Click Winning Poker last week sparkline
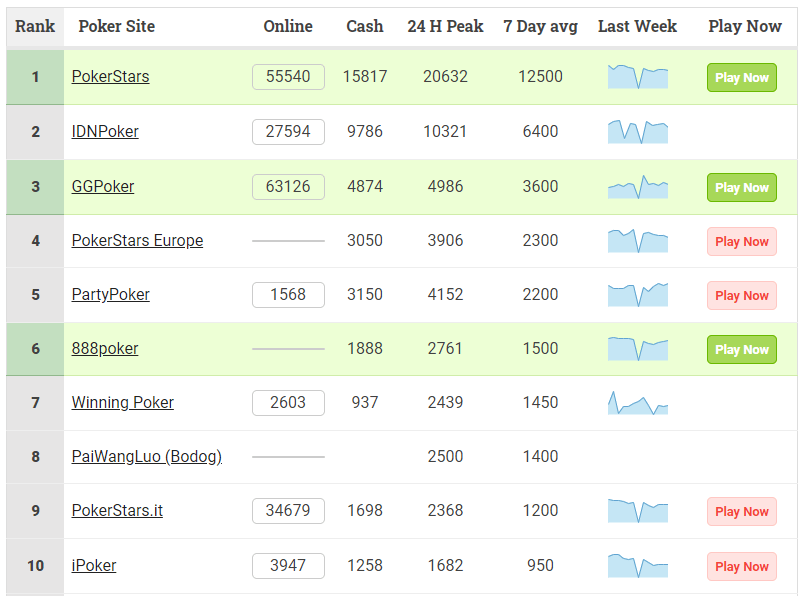Image resolution: width=802 pixels, height=596 pixels. pos(637,403)
